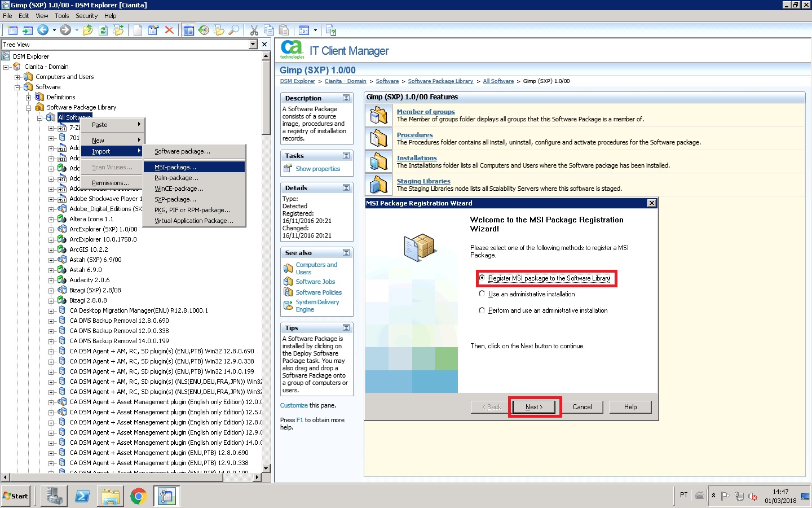Click Help in the MSI wizard
This screenshot has height=508, width=812.
pyautogui.click(x=630, y=407)
